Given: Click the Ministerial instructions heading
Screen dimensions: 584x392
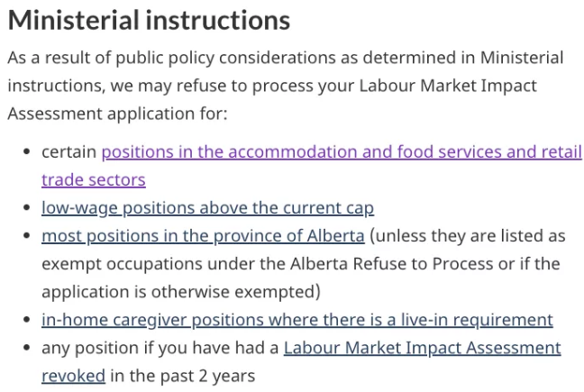Looking at the screenshot, I should [149, 20].
